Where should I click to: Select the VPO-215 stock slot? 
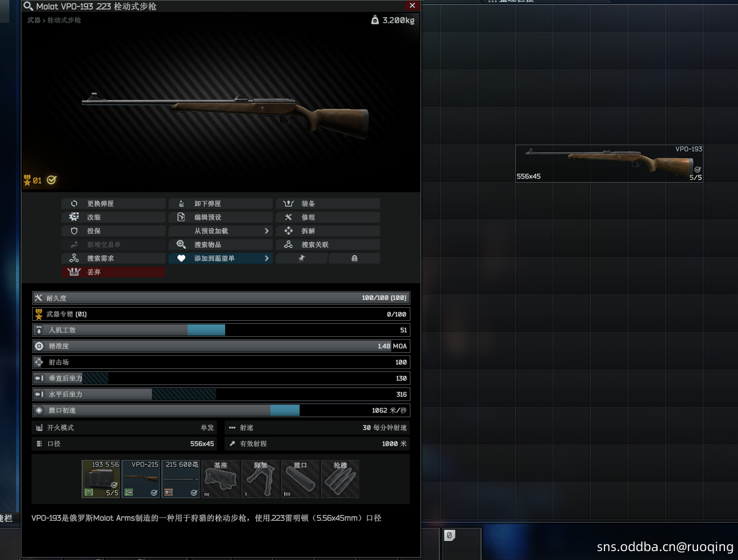pyautogui.click(x=141, y=478)
